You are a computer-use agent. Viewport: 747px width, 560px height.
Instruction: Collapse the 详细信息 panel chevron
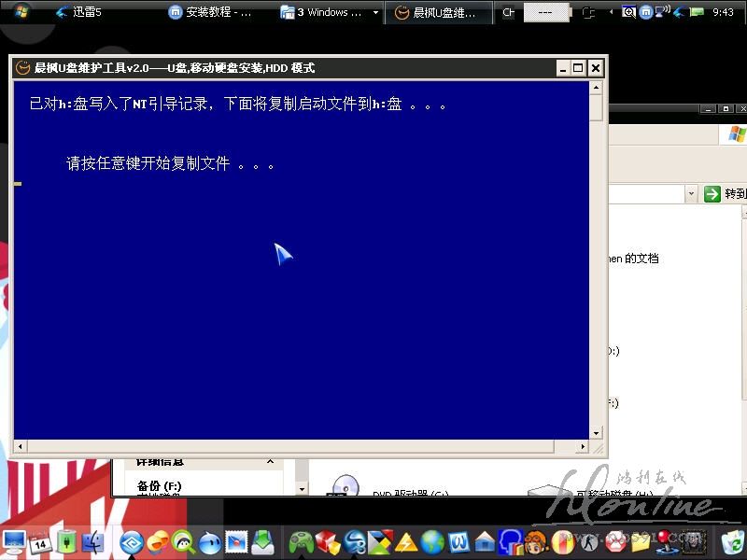click(270, 461)
